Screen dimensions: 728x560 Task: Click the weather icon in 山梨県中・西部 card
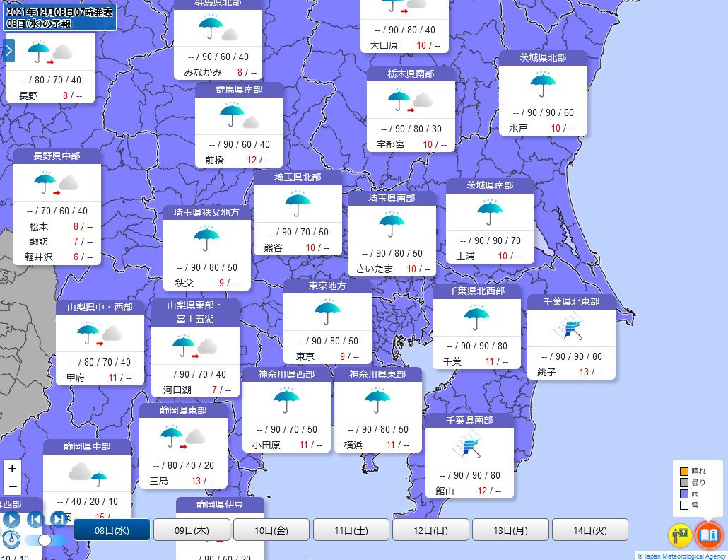[x=100, y=334]
